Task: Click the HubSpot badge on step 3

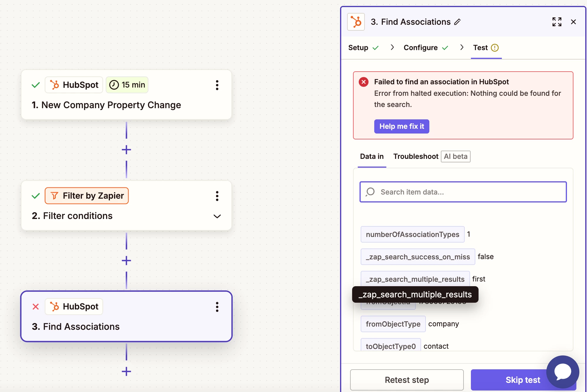Action: [74, 307]
